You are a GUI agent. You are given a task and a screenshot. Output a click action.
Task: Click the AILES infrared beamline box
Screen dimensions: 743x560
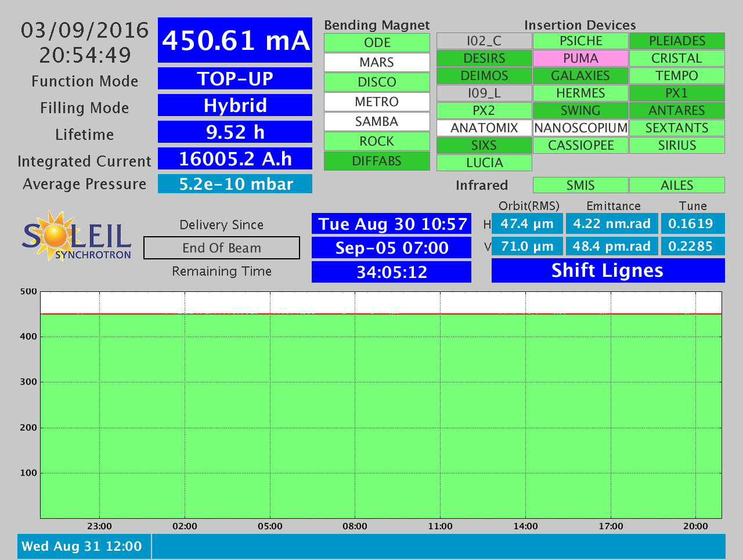[x=677, y=185]
